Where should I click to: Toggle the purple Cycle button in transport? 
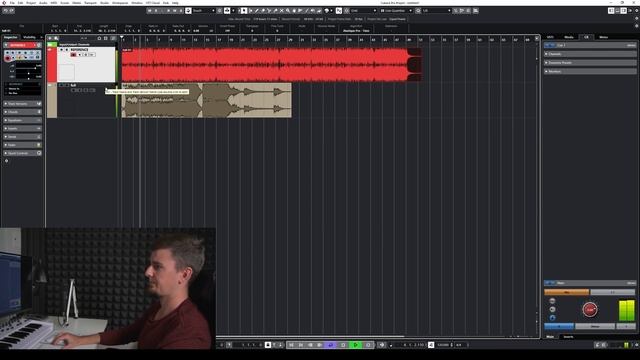pos(331,345)
